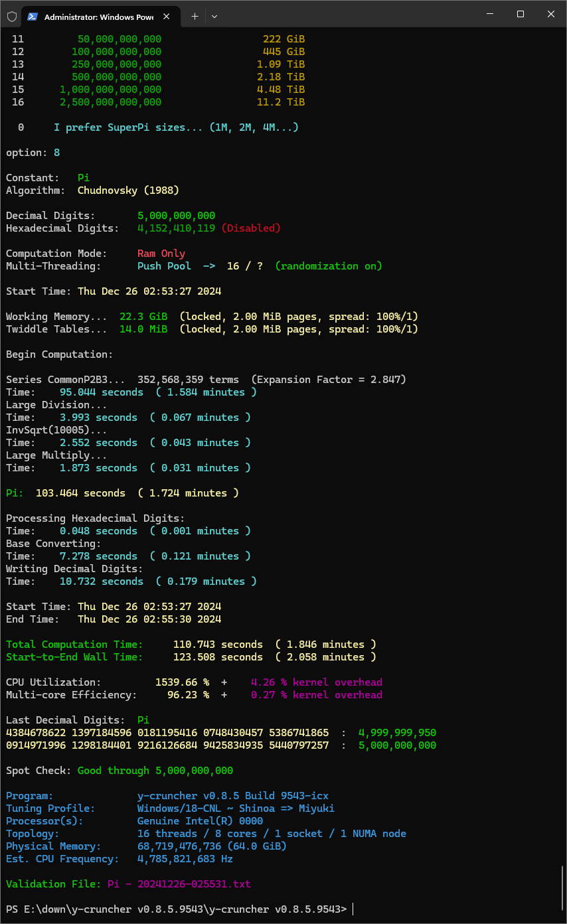This screenshot has height=924, width=567.
Task: Click '(randomization on)' text
Action: [329, 266]
